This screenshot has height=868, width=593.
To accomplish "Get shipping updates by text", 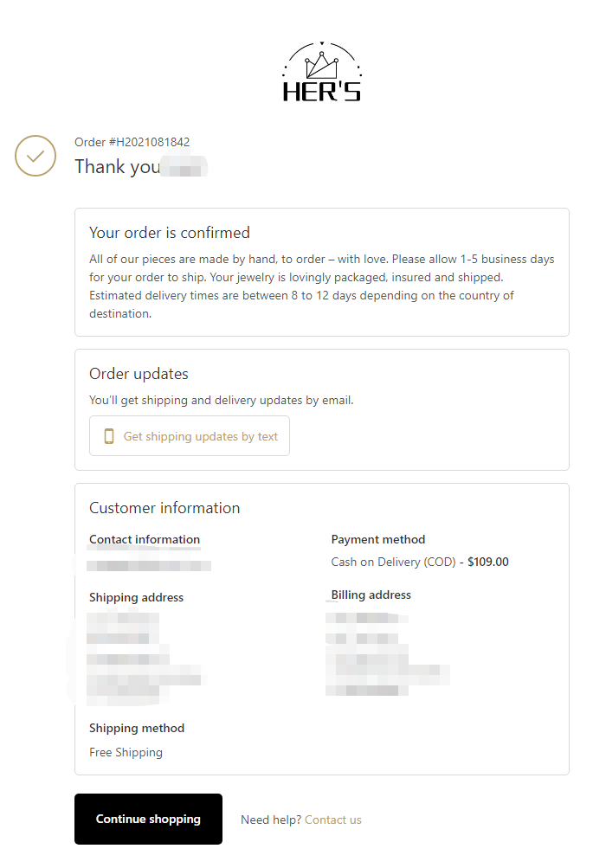I will point(190,436).
